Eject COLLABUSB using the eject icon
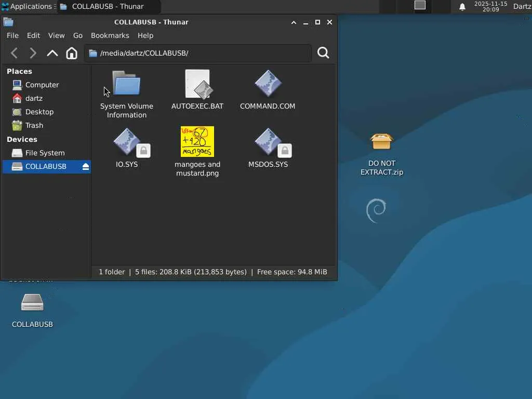 click(x=86, y=167)
